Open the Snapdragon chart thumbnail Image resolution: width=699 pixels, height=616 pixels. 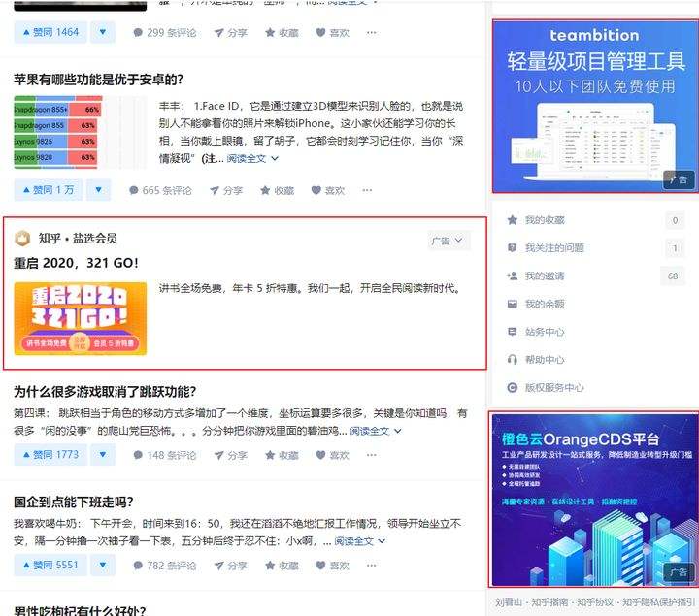tap(81, 132)
